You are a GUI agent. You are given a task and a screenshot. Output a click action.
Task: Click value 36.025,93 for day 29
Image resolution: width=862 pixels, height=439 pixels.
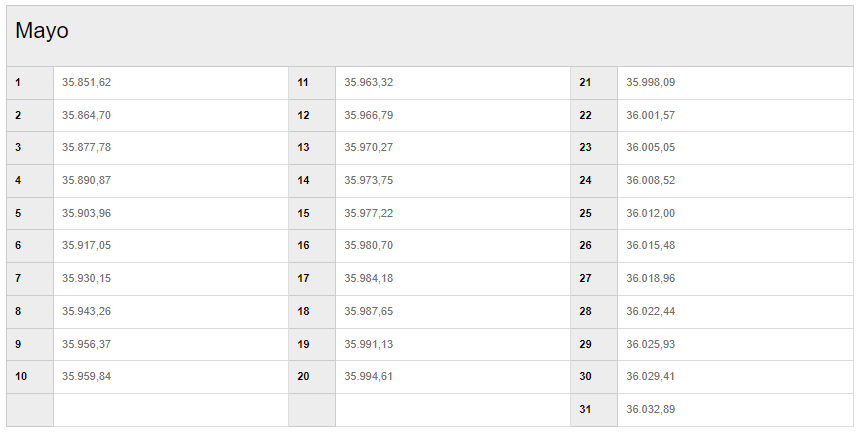click(650, 344)
